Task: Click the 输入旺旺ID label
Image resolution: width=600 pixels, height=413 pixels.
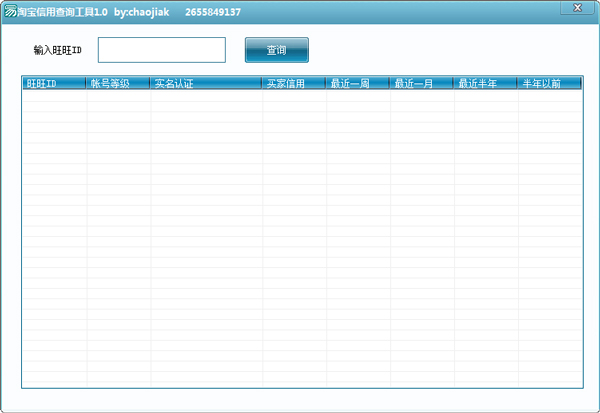Action: click(57, 50)
